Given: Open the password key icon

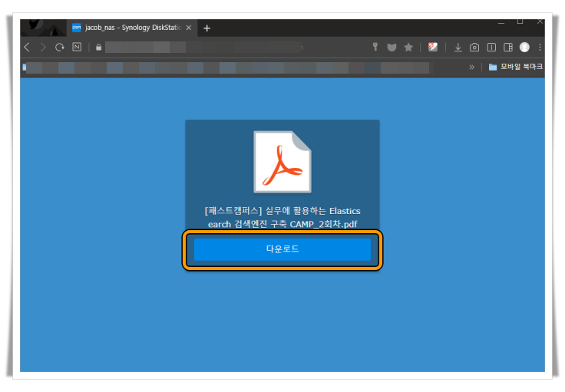Looking at the screenshot, I should pos(375,47).
